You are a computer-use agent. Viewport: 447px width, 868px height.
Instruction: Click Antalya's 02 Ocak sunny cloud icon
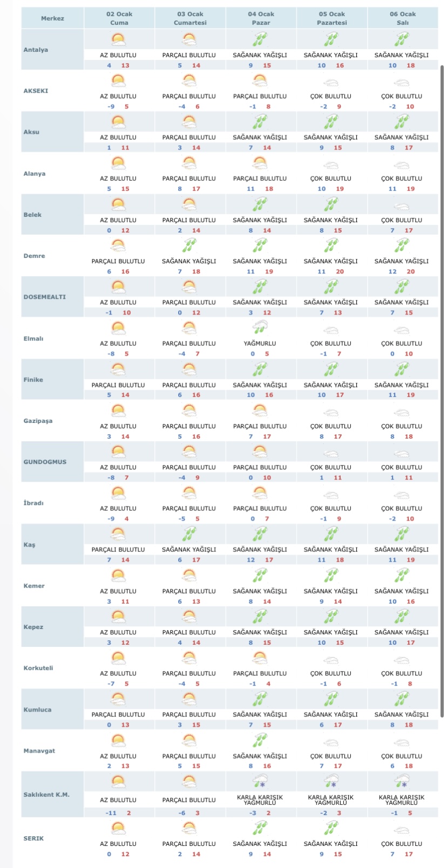click(x=118, y=39)
